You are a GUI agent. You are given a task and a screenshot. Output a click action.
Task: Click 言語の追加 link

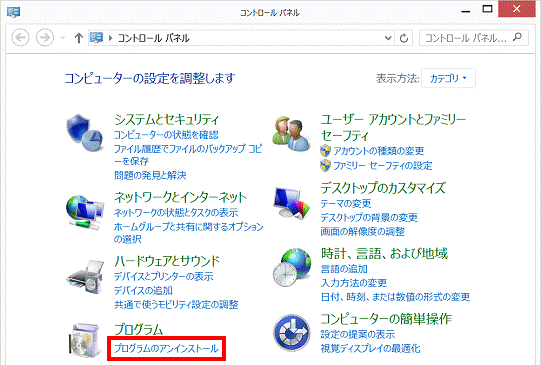344,269
